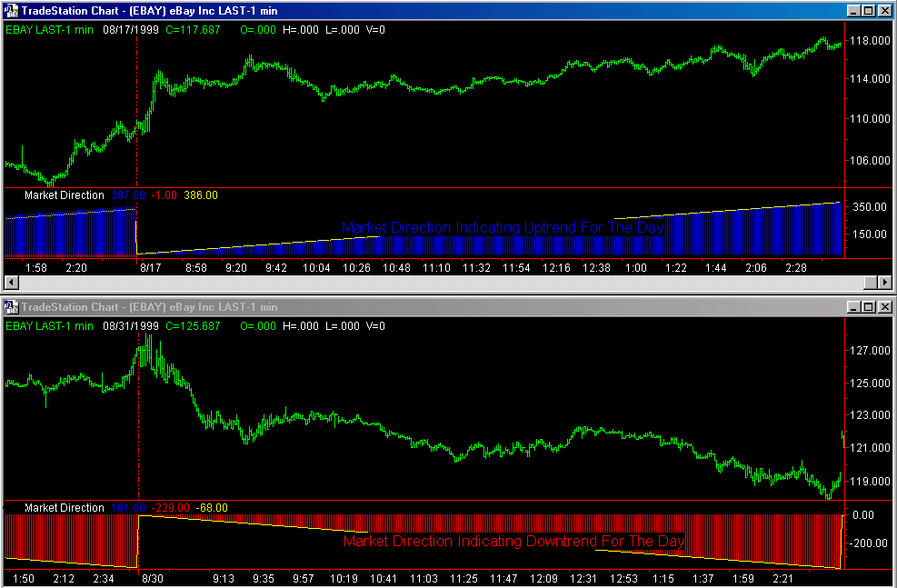Click the bottom chart's 'EBAY LAST-1 min' label
This screenshot has height=588, width=897.
point(49,326)
